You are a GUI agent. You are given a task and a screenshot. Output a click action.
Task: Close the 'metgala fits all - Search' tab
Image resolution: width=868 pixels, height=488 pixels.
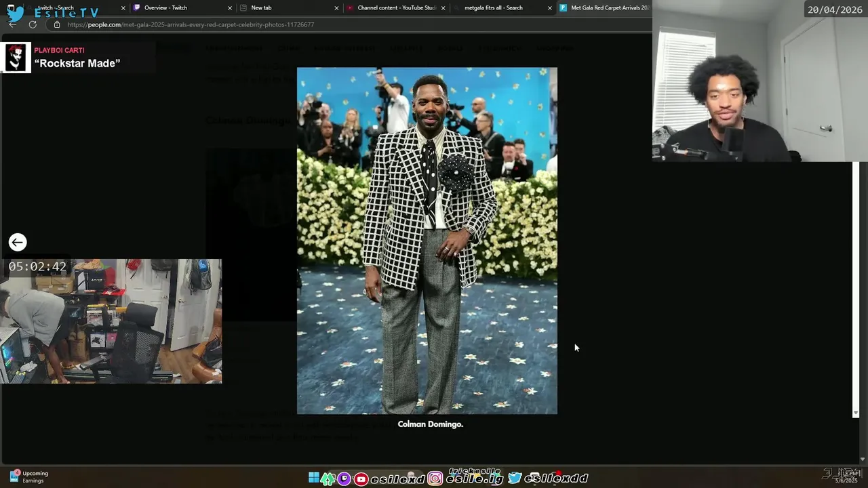550,8
